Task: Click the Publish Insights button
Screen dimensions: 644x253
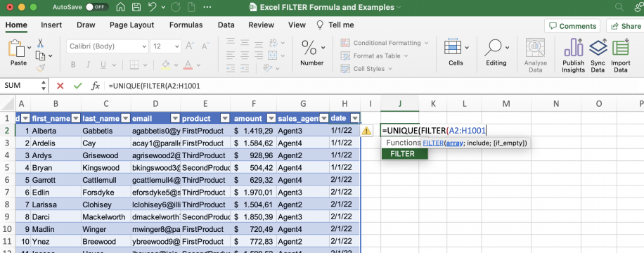Action: coord(574,56)
